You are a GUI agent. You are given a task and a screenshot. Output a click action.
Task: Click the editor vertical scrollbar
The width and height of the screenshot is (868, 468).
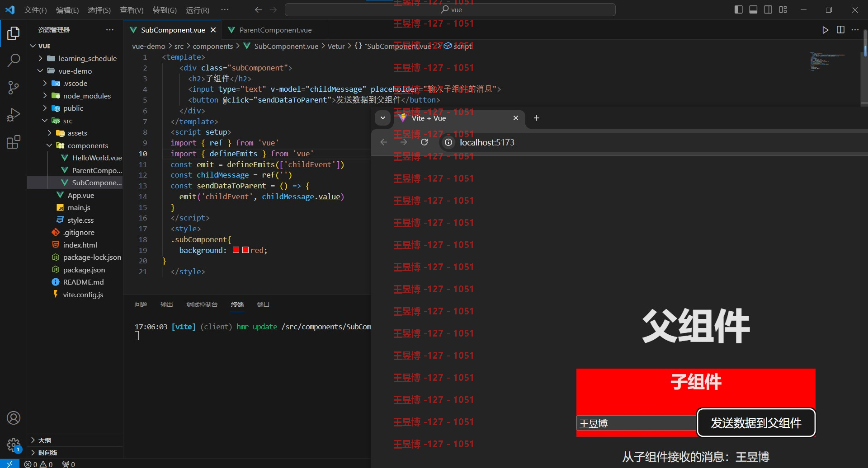pos(864,68)
